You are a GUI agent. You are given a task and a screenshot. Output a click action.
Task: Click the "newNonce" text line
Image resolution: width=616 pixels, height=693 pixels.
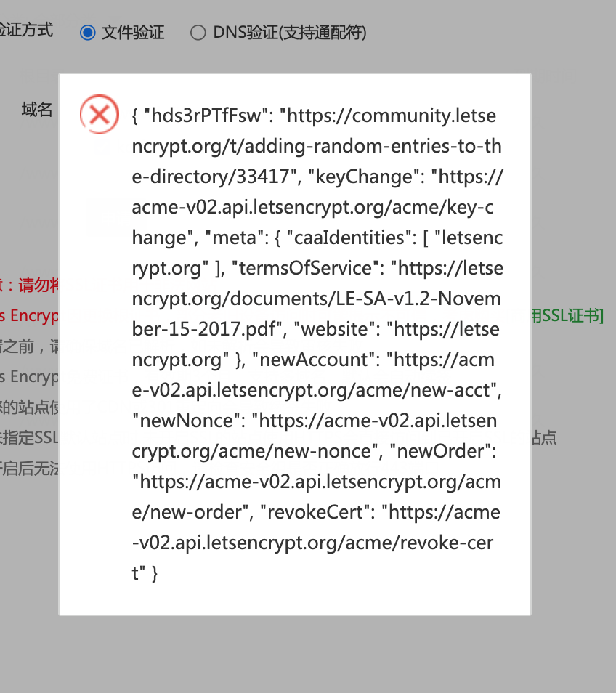point(315,421)
